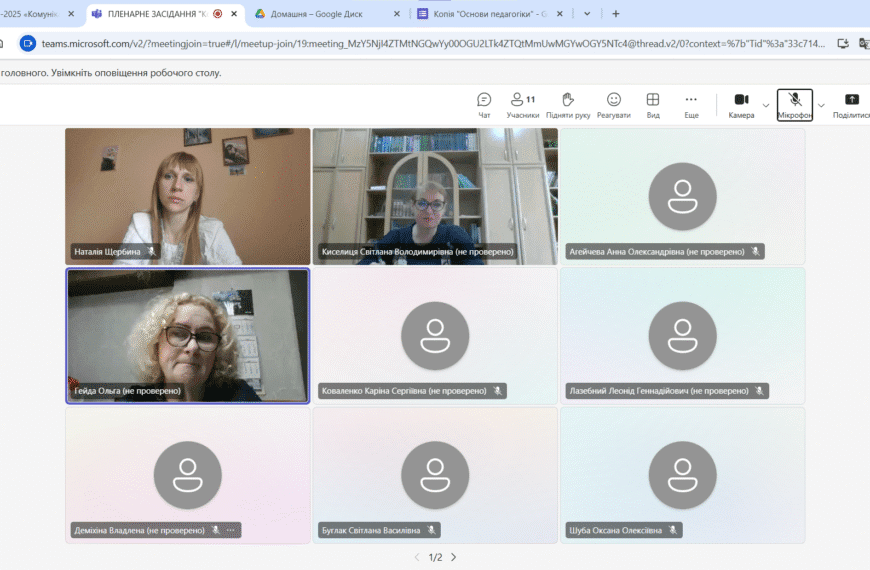Open a new browser tab
Image resolution: width=870 pixels, height=570 pixels.
[615, 14]
